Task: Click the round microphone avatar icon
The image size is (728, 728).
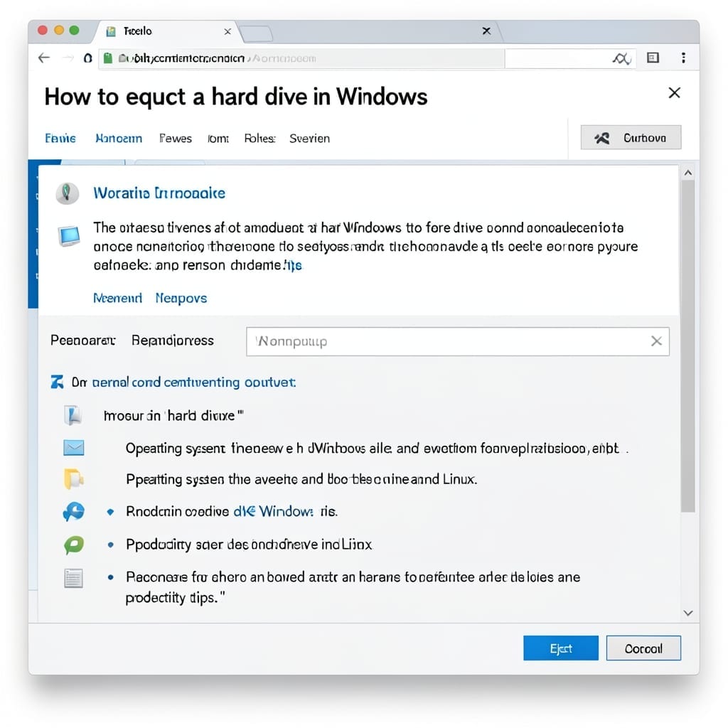Action: (x=68, y=193)
